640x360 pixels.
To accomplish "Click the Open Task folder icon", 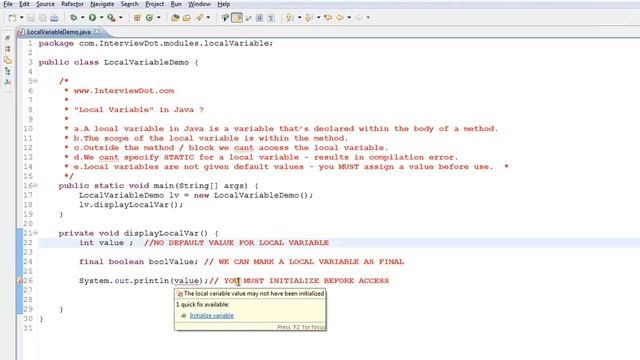I will coord(187,18).
